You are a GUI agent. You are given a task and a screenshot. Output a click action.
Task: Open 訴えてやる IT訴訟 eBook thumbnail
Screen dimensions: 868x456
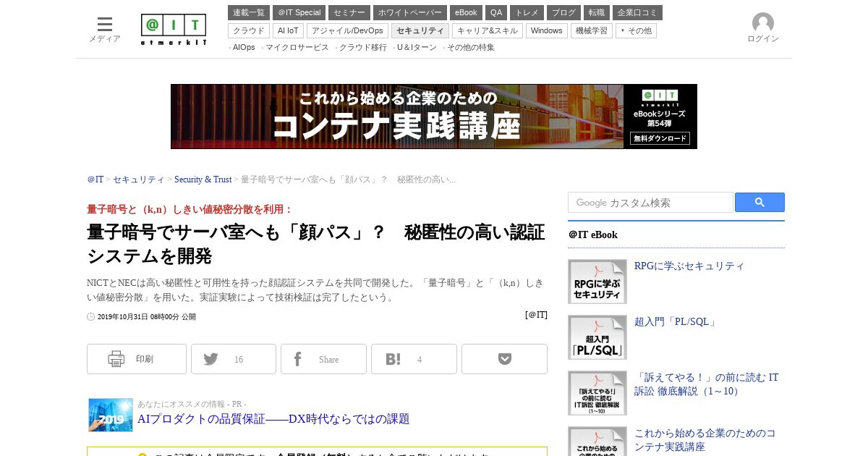(597, 393)
